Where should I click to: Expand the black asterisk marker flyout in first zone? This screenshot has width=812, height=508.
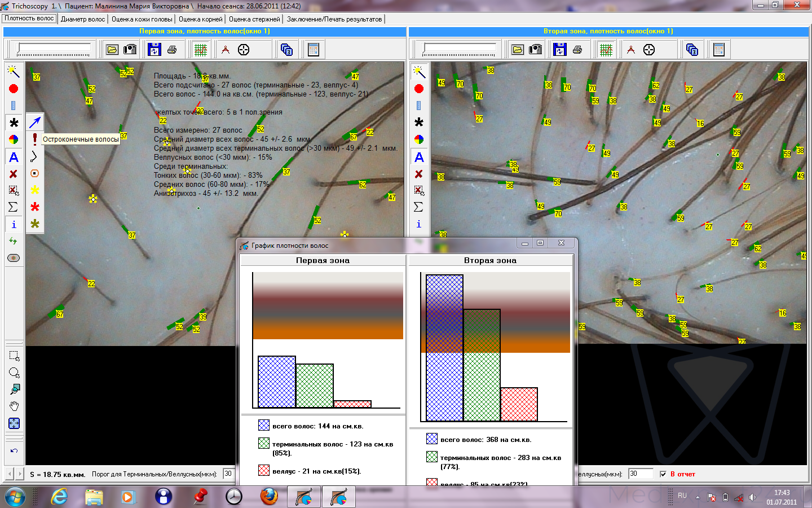pyautogui.click(x=14, y=122)
